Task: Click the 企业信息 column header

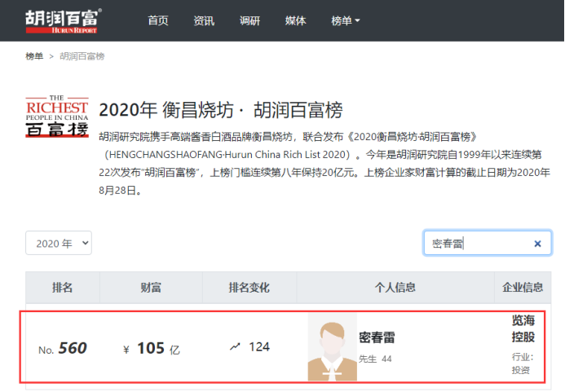Action: 523,288
